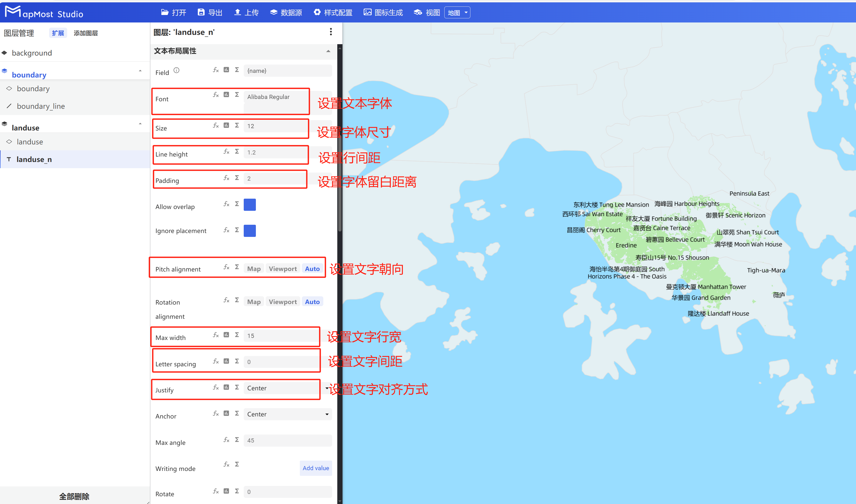
Task: Click Add value for Writing mode
Action: click(x=315, y=468)
